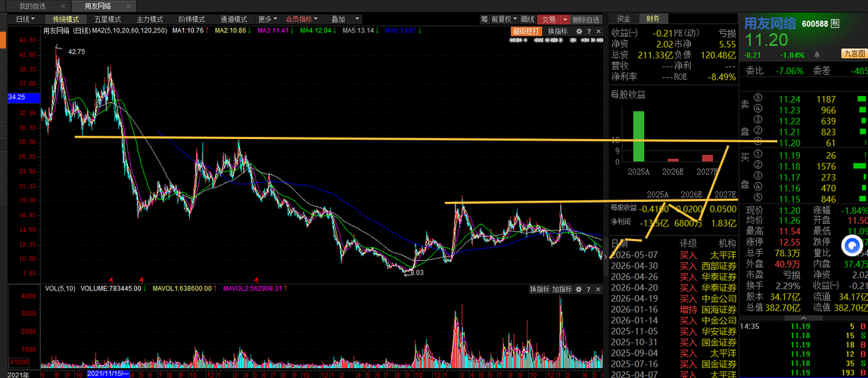868x378 pixels.
Task: Open the 2026-04-26 华泰证券 rating row
Action: coord(674,277)
